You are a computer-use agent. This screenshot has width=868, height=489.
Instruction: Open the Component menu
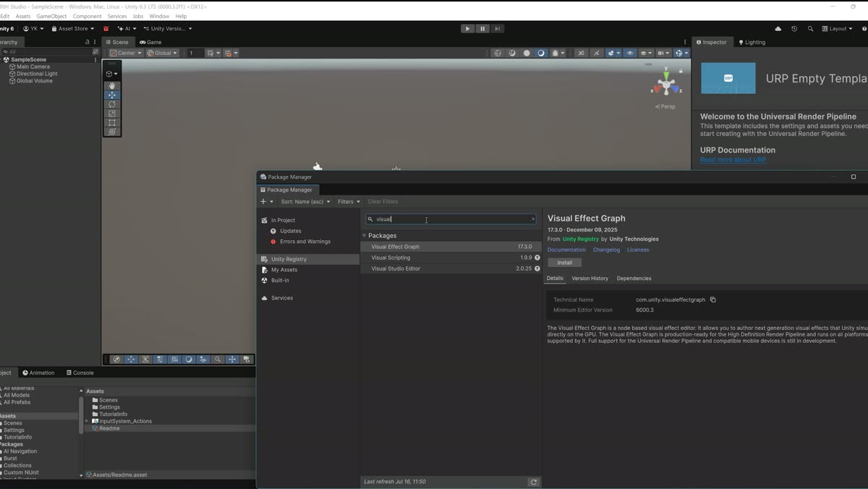coord(87,16)
